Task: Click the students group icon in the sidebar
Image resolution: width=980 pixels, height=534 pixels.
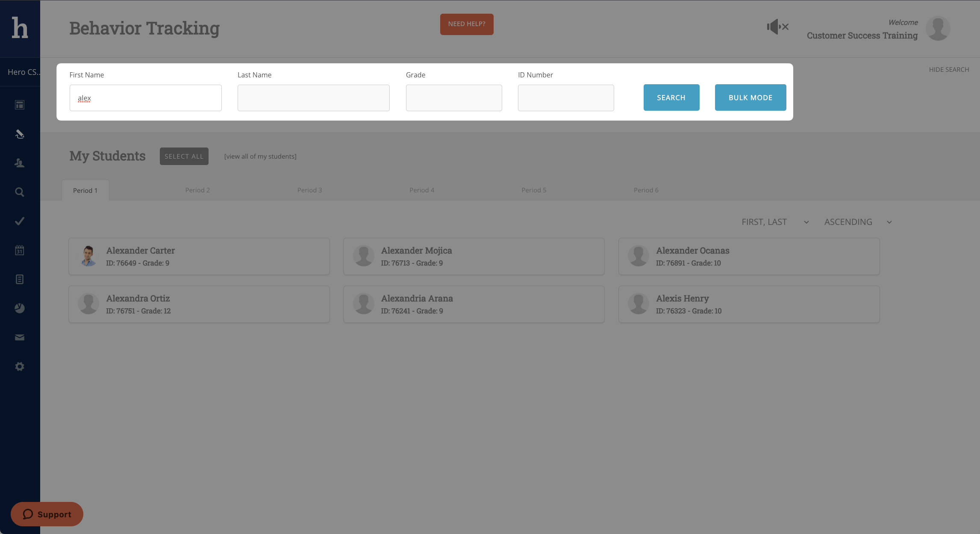Action: pos(20,163)
